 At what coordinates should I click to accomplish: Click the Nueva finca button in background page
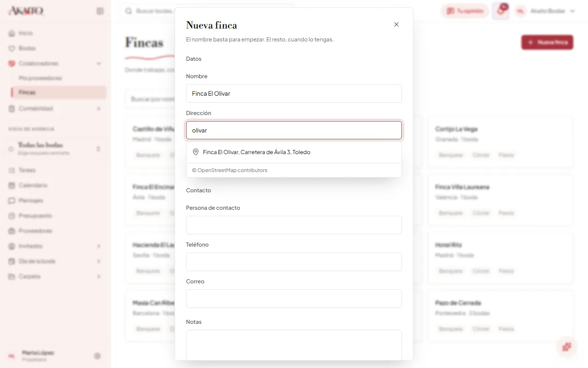(547, 42)
